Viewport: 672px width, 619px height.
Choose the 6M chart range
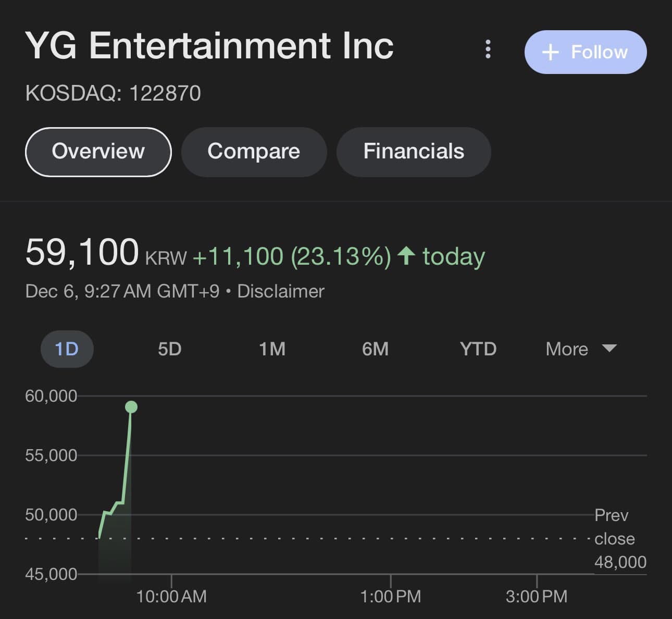click(375, 349)
